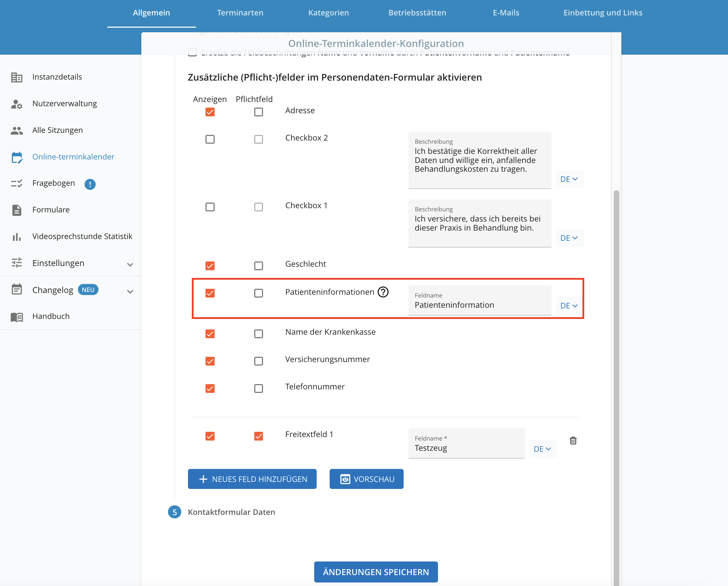Open DE language dropdown for Patienteninformation
Viewport: 728px width, 586px height.
[569, 306]
